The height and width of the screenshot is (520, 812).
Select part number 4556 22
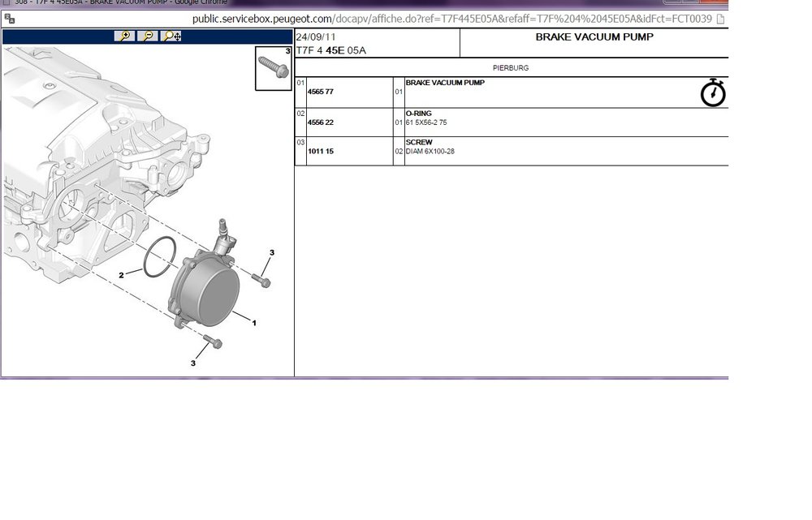click(x=321, y=122)
